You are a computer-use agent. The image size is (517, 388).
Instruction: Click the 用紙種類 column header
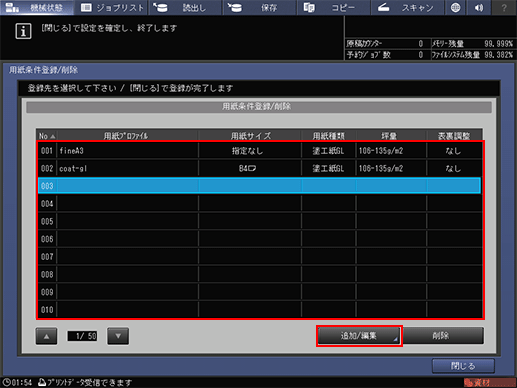click(328, 136)
